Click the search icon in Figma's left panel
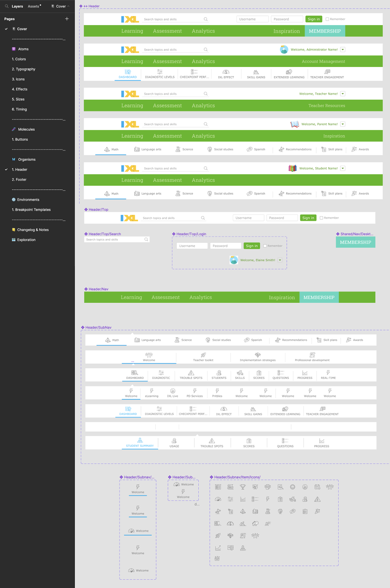 click(6, 6)
